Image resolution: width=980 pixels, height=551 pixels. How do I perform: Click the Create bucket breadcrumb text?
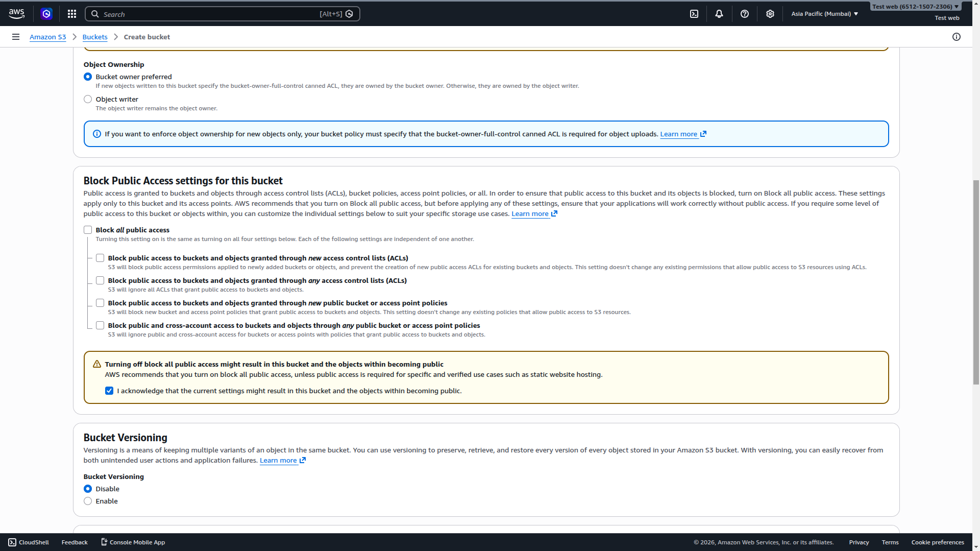147,37
